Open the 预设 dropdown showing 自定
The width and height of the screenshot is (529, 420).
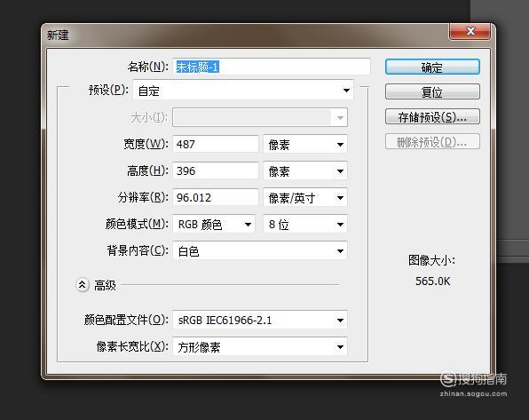point(243,91)
